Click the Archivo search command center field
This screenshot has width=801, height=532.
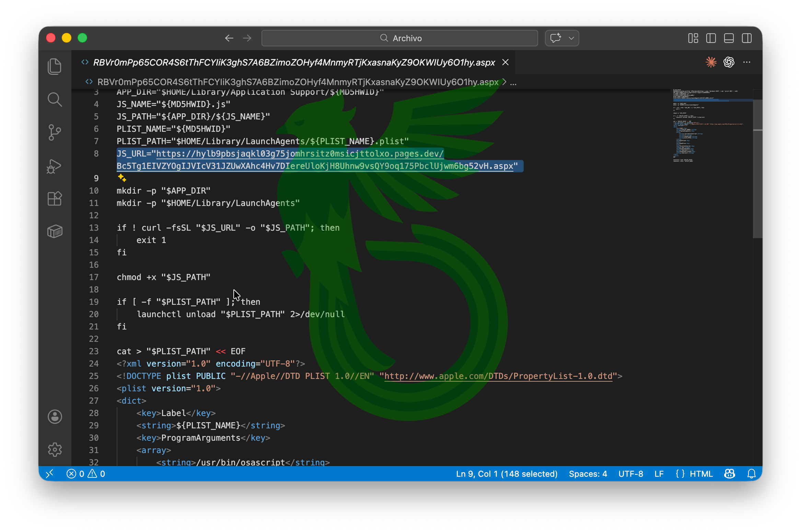pyautogui.click(x=399, y=38)
